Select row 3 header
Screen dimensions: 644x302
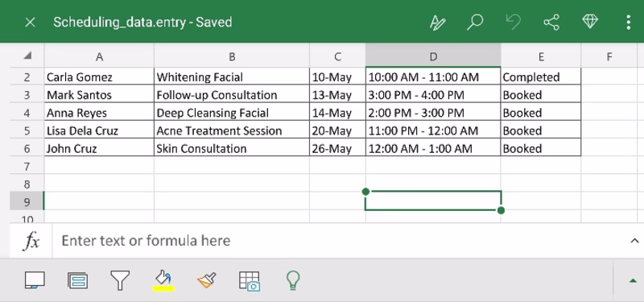[x=27, y=95]
